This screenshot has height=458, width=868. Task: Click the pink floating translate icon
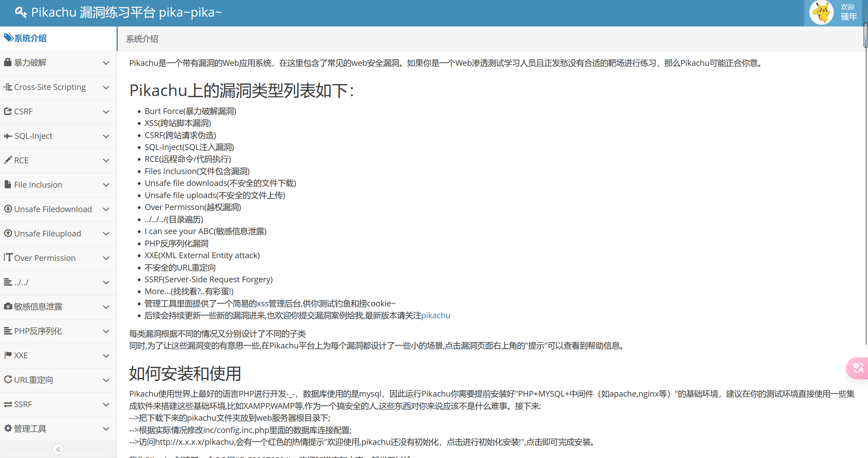click(x=858, y=368)
